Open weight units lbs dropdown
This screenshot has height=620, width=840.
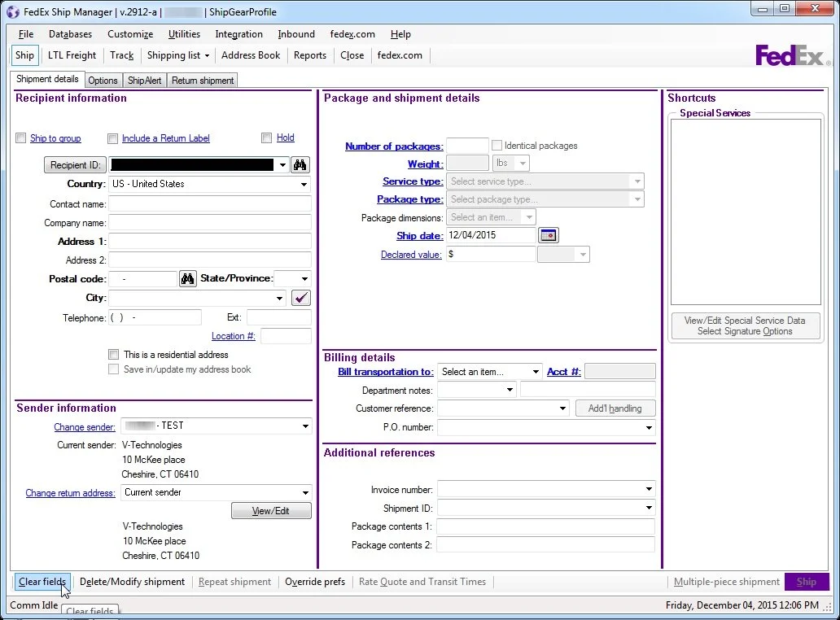523,163
